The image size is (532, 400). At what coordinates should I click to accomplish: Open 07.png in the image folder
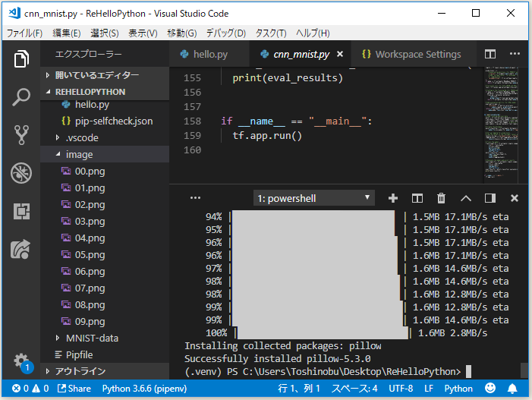105,288
